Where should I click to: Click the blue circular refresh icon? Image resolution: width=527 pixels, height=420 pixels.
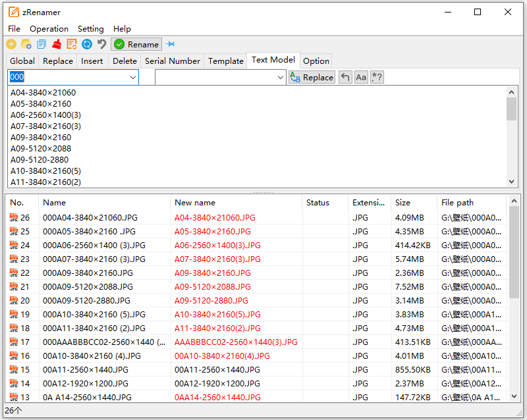point(87,44)
